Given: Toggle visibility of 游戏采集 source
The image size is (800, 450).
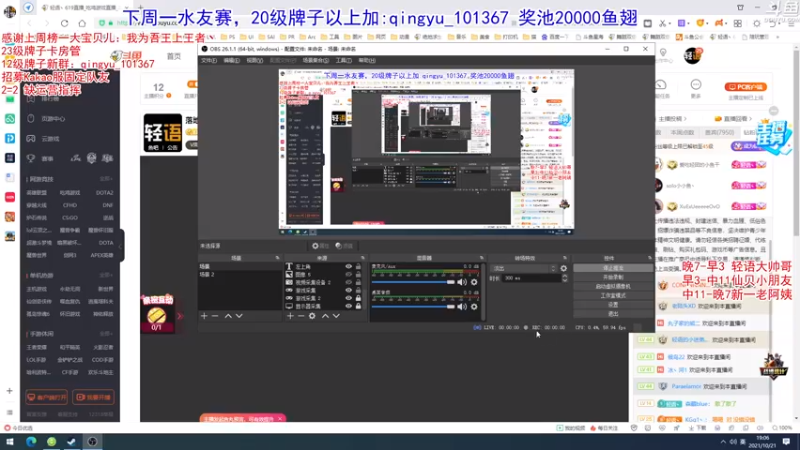Looking at the screenshot, I should pos(348,290).
